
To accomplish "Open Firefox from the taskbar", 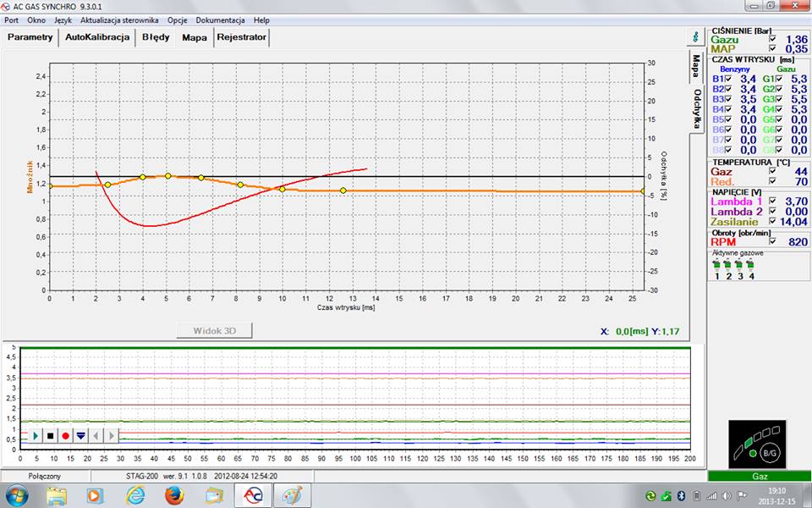I will coord(173,495).
